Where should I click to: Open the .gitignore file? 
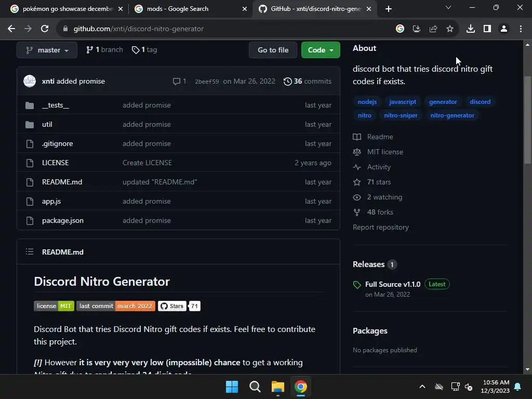click(x=57, y=143)
